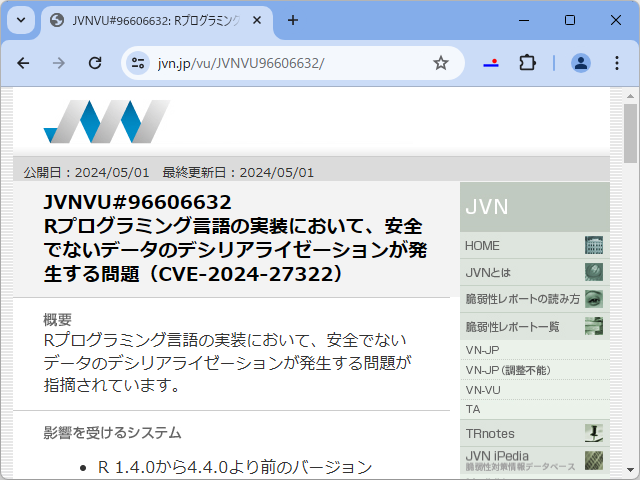Screen dimensions: 640x480
Task: Close the JVNVU#96606632 browser tab
Action: (x=257, y=20)
